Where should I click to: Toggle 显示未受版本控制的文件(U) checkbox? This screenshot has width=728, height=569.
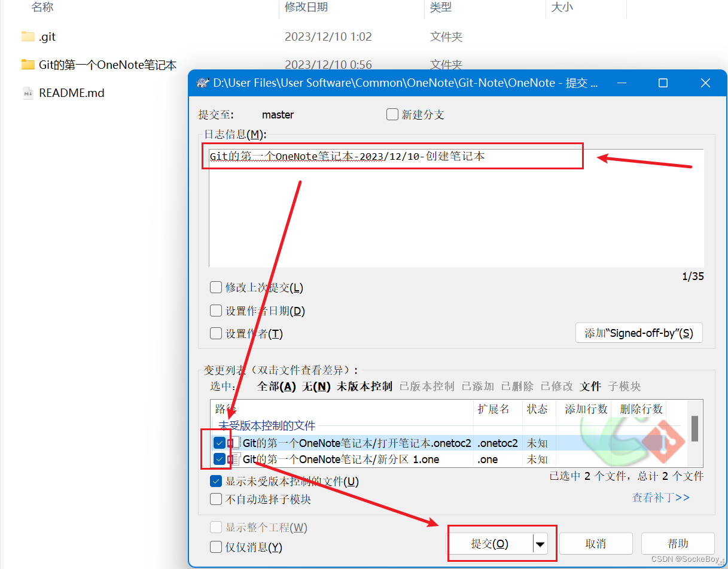click(216, 482)
